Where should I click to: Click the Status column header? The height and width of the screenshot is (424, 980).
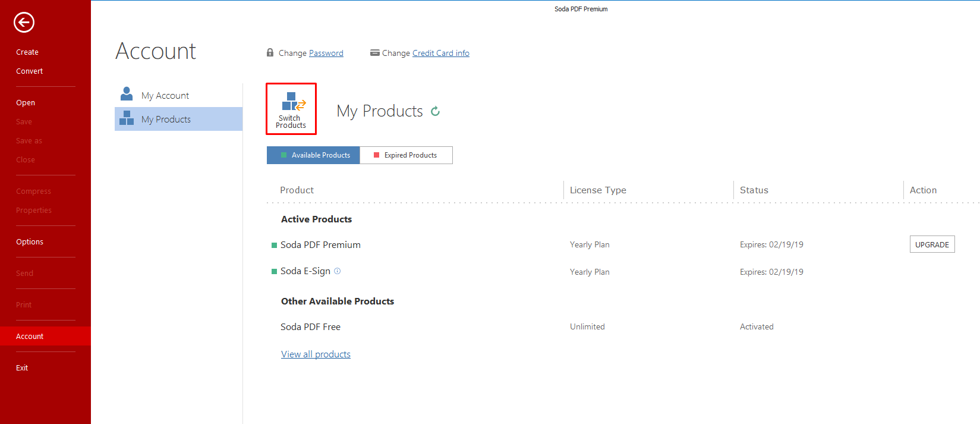[x=754, y=190]
